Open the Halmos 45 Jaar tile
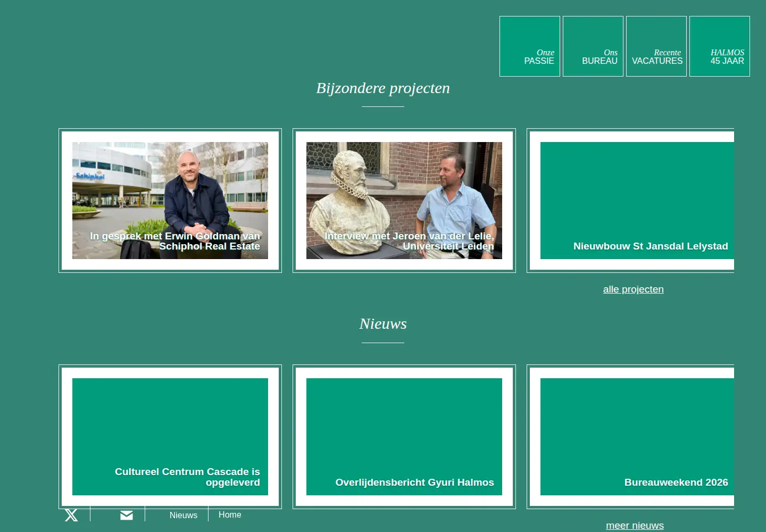 click(720, 46)
